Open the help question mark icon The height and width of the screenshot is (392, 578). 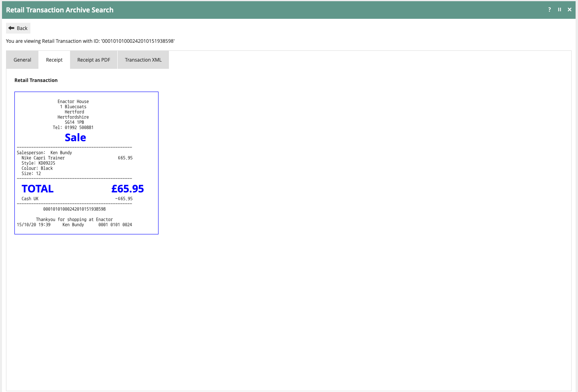(x=549, y=10)
